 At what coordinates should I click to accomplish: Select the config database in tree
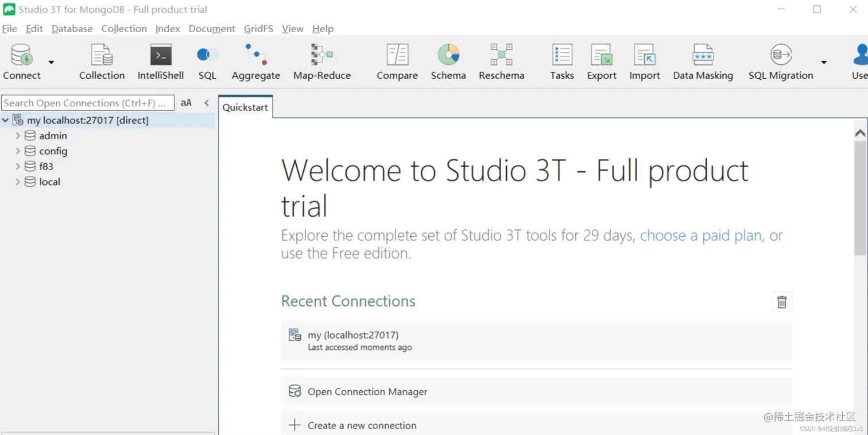click(x=53, y=151)
